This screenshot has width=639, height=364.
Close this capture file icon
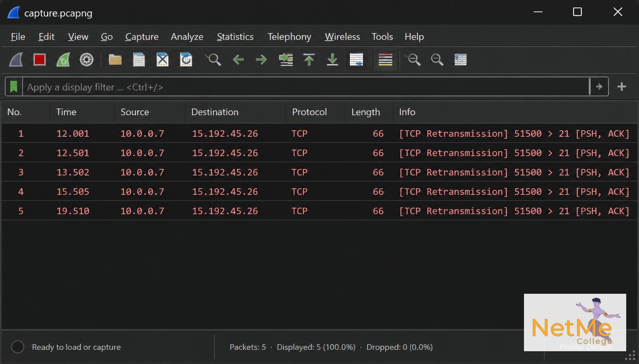[162, 60]
